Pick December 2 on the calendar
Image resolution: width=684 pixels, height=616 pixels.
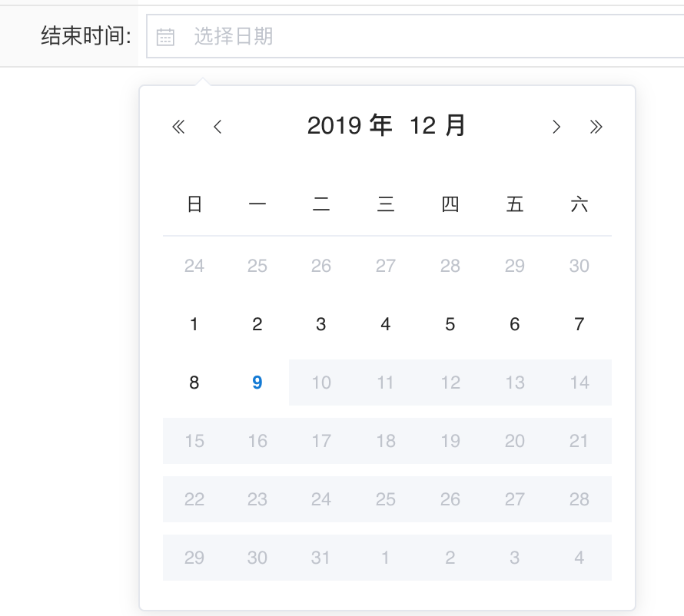pos(257,324)
